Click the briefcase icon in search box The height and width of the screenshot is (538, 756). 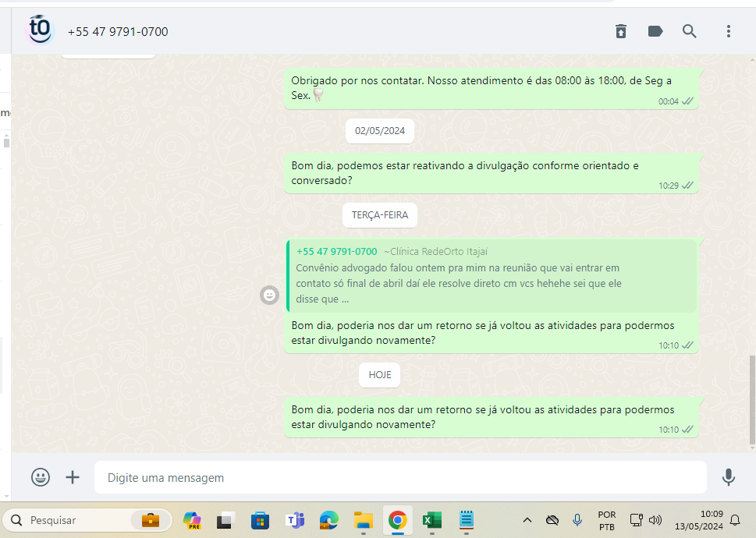pyautogui.click(x=151, y=520)
